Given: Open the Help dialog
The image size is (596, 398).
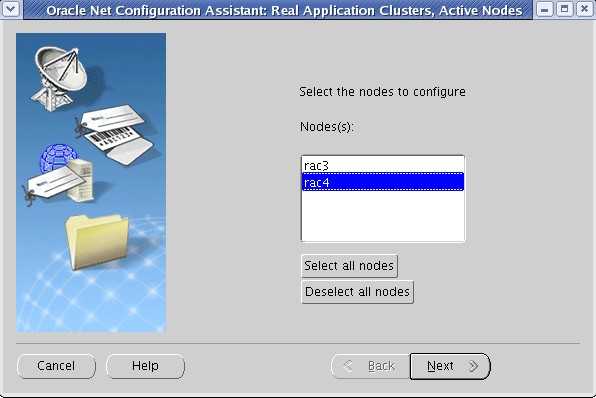Looking at the screenshot, I should (145, 366).
